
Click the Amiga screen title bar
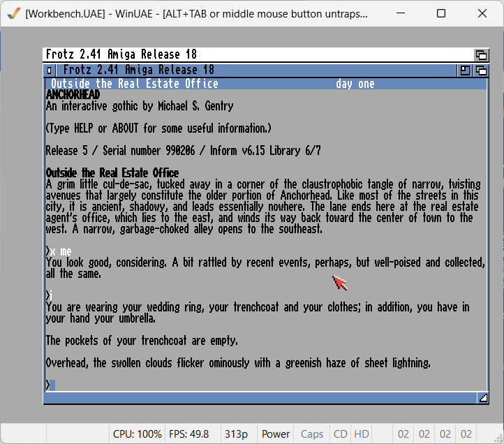pos(258,54)
